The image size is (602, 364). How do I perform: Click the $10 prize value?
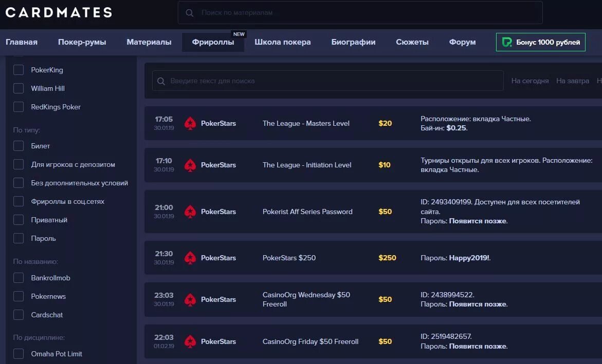[x=385, y=165]
